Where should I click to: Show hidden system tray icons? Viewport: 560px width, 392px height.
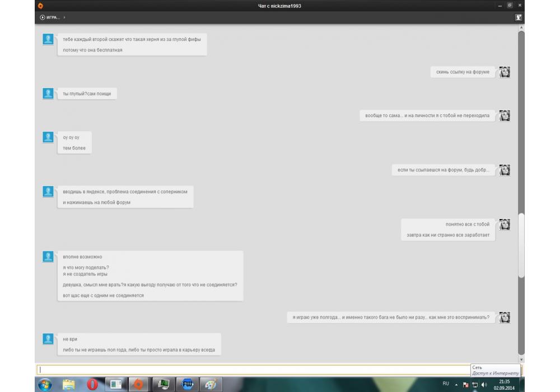click(x=456, y=385)
